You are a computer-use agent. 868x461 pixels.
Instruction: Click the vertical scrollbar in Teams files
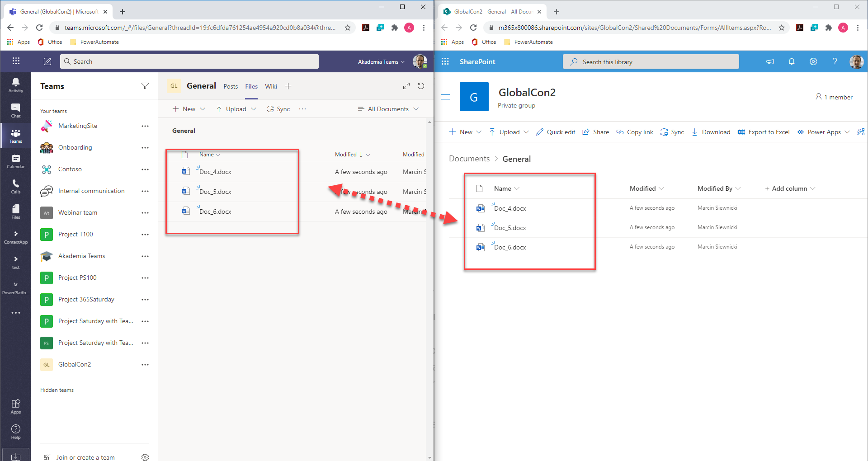click(429, 289)
